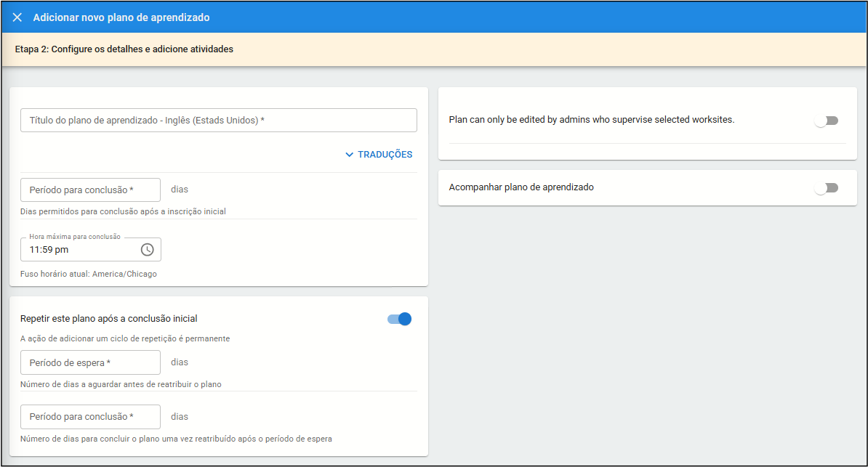The width and height of the screenshot is (868, 467).
Task: Click the Dias permitidos para conclusão helper text
Action: pos(123,212)
